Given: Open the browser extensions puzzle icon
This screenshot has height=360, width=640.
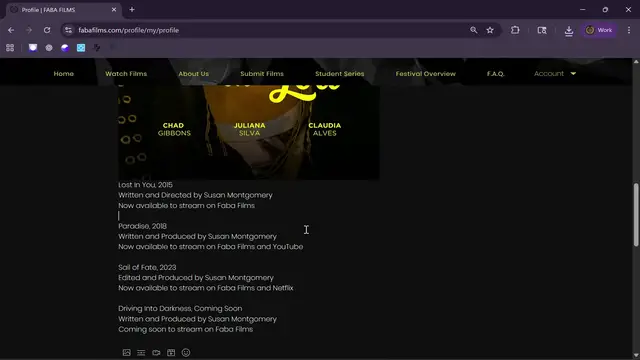Looking at the screenshot, I should 515,30.
